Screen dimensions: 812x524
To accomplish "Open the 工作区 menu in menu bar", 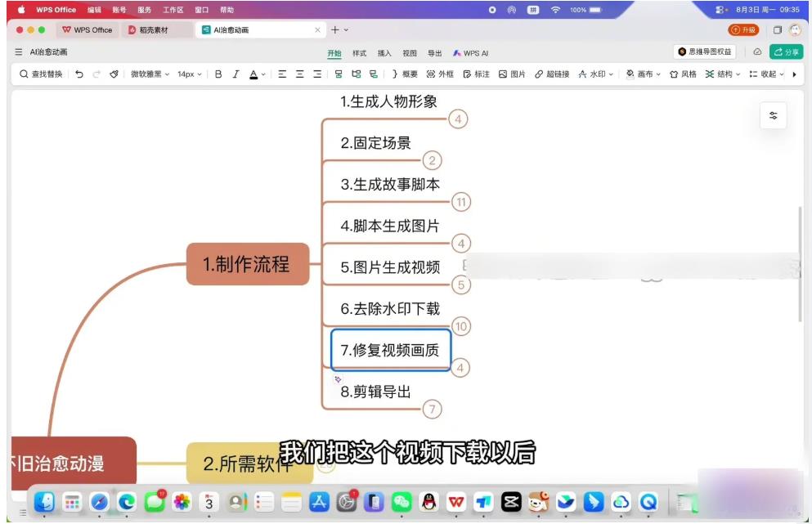I will (x=173, y=9).
